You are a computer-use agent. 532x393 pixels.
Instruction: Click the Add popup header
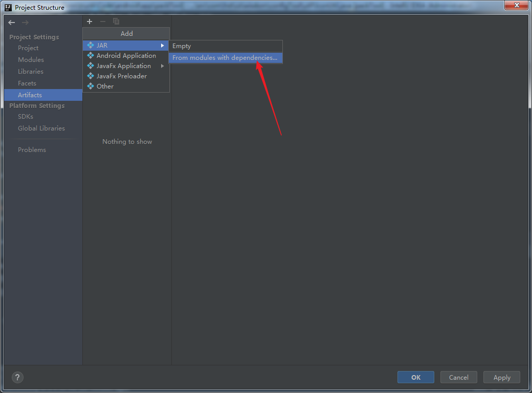click(x=126, y=34)
